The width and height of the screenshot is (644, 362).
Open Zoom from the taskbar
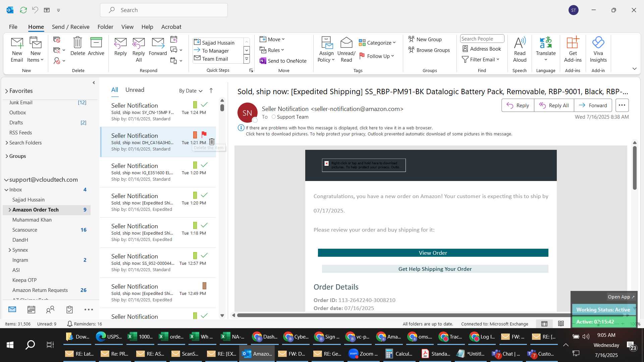click(363, 354)
